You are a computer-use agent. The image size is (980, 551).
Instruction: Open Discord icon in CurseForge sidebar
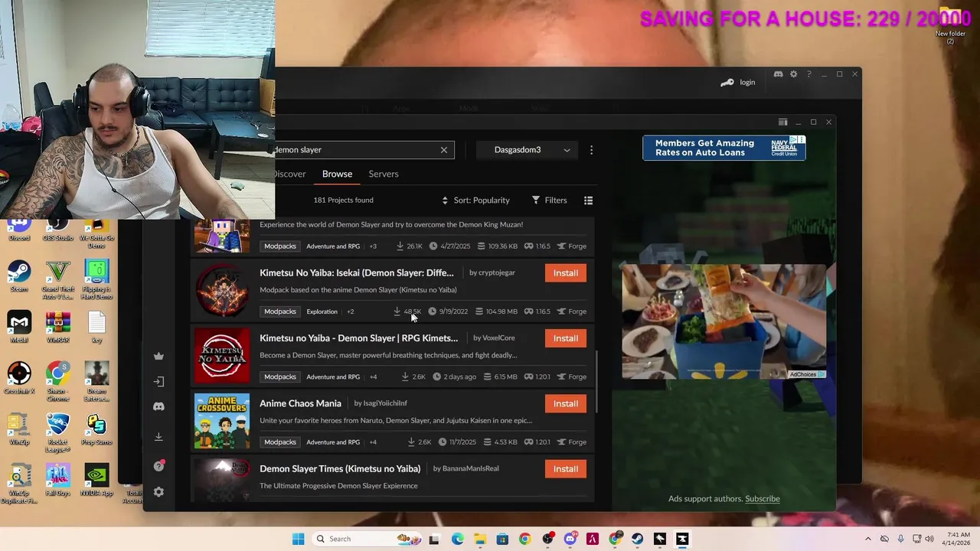(x=158, y=406)
